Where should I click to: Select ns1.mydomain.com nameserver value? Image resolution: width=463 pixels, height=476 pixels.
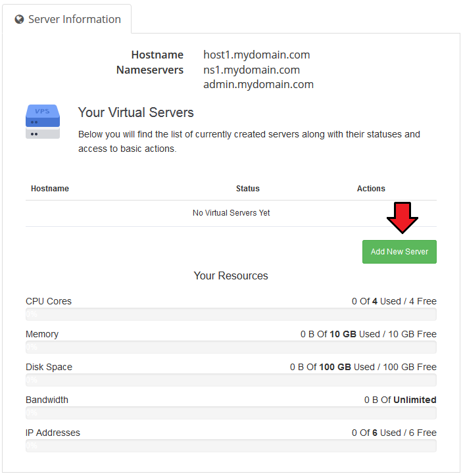pyautogui.click(x=251, y=70)
